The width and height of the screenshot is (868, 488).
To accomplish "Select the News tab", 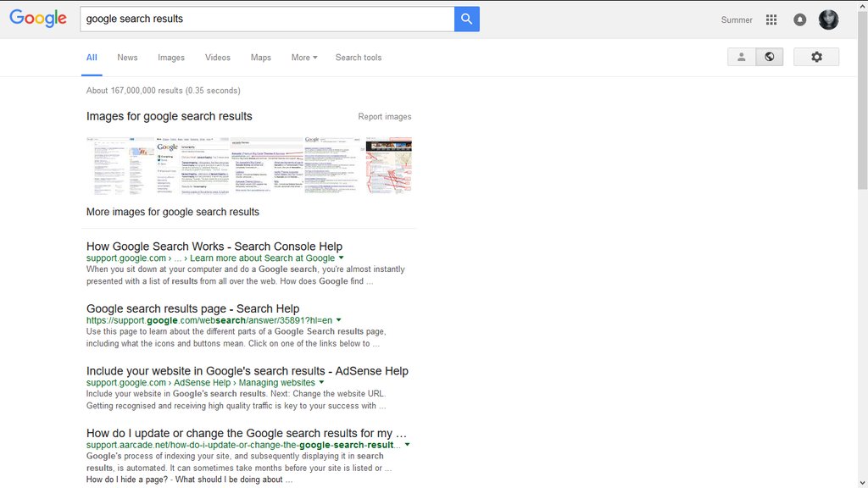I will (x=127, y=57).
